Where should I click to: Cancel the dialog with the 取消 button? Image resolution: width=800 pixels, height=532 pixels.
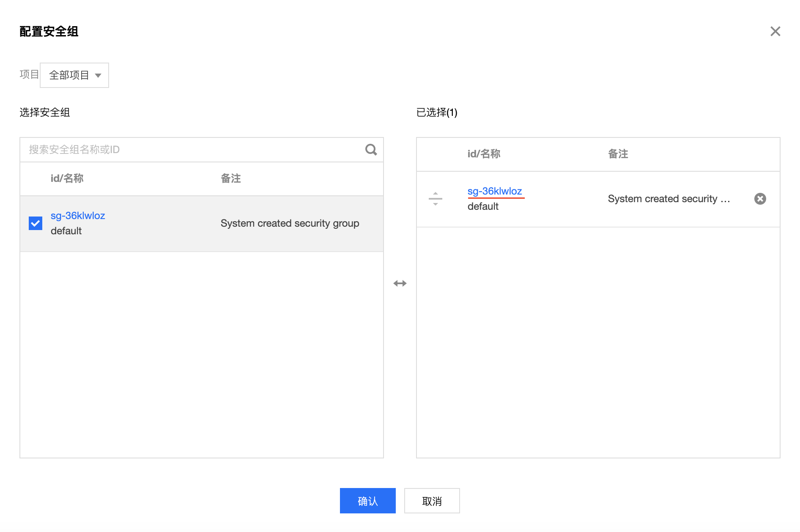(x=432, y=501)
